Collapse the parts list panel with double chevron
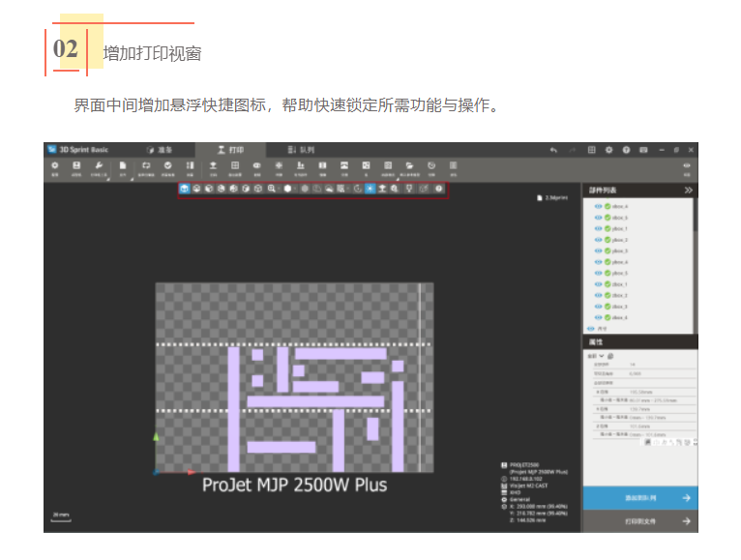Image resolution: width=741 pixels, height=560 pixels. (x=688, y=191)
